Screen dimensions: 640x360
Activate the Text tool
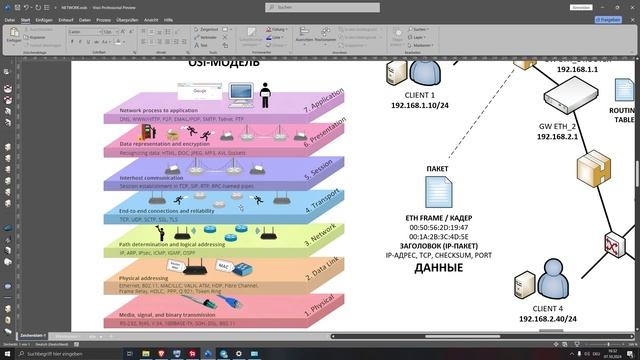tap(201, 45)
